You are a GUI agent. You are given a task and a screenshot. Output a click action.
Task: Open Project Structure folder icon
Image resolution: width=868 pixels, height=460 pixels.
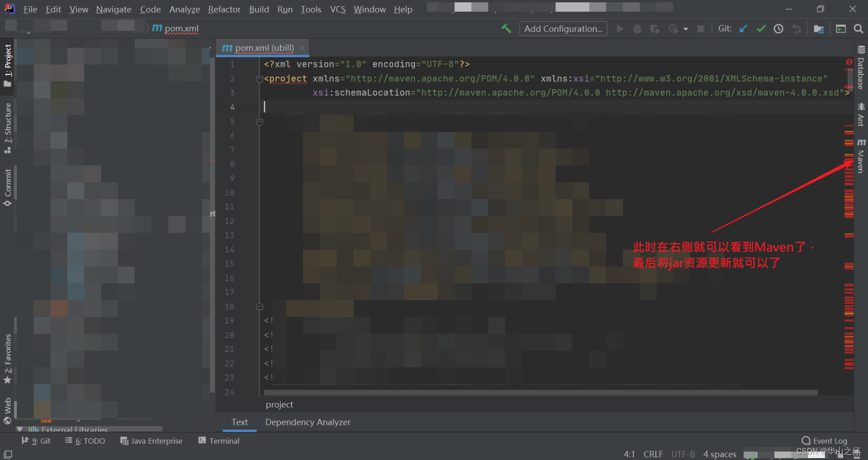click(x=818, y=29)
